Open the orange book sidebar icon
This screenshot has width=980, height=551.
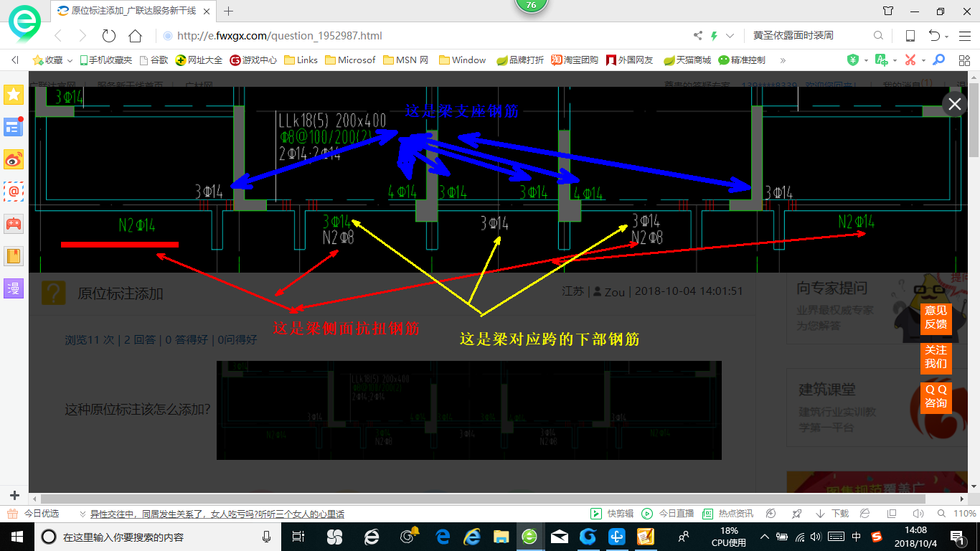14,255
